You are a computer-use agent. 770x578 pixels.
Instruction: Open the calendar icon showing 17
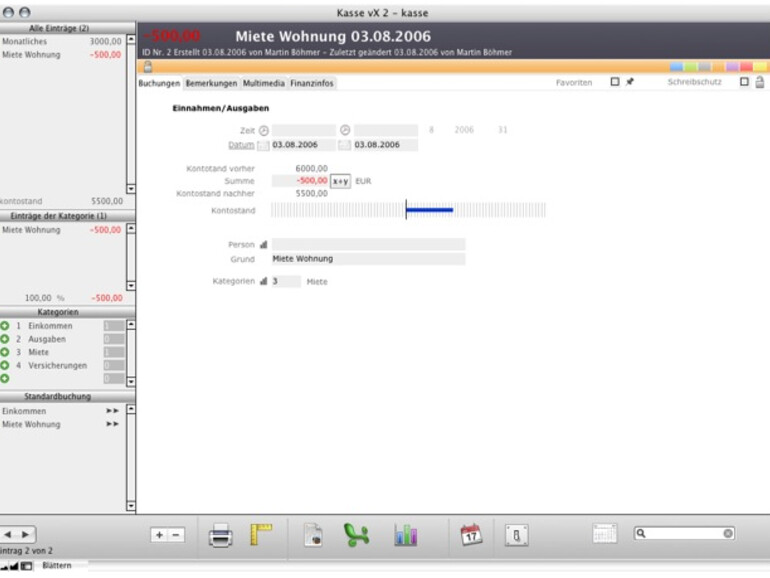tap(471, 535)
